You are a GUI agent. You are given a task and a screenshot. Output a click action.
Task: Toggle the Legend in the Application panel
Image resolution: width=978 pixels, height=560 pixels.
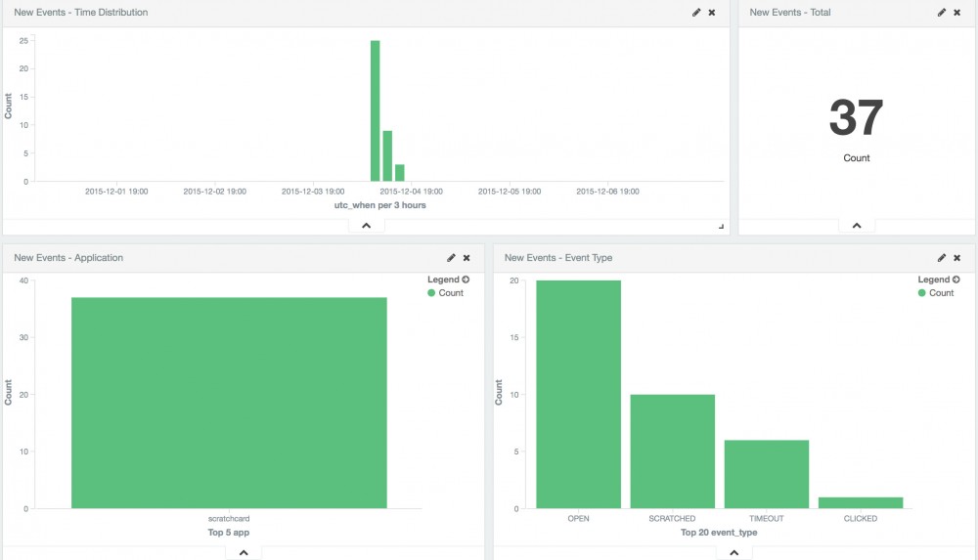tap(447, 280)
